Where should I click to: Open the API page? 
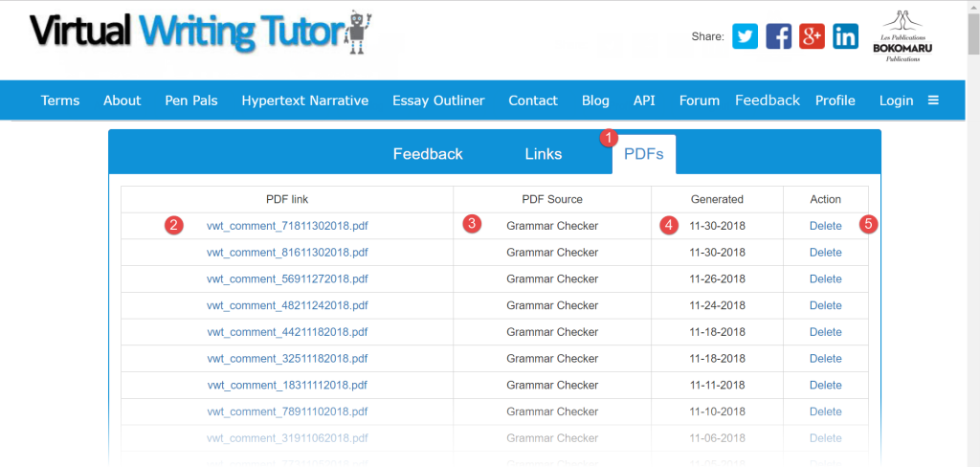644,100
